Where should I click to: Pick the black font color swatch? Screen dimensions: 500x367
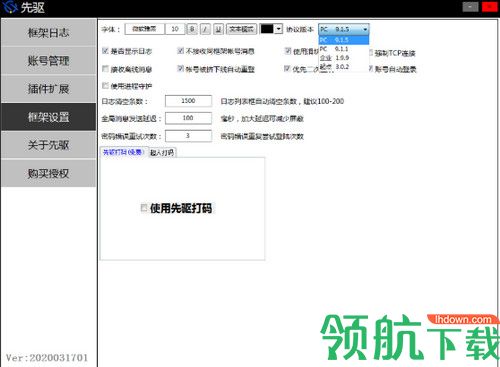(x=267, y=29)
